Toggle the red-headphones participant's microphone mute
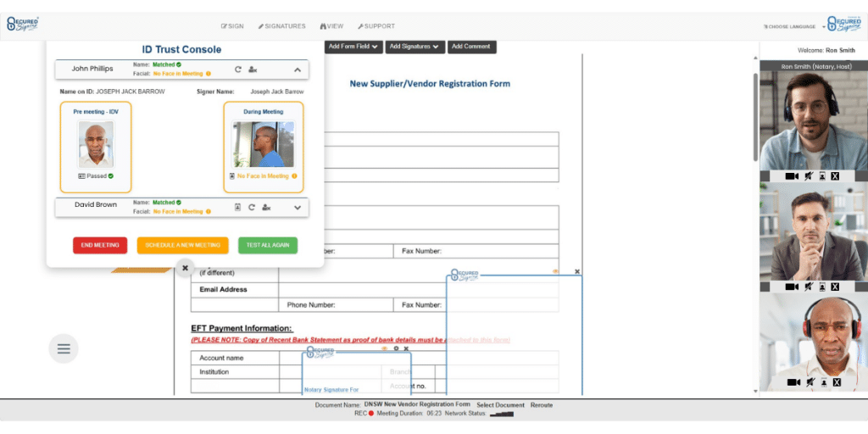The height and width of the screenshot is (434, 868). [811, 382]
